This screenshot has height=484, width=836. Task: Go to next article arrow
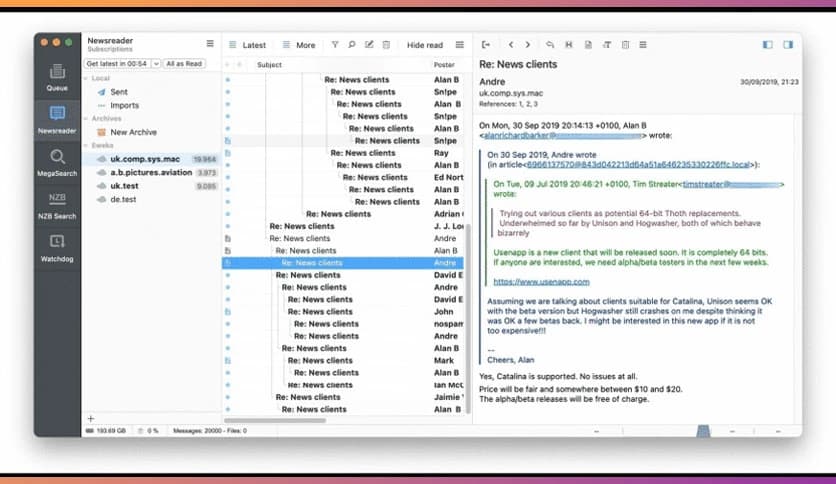[528, 45]
